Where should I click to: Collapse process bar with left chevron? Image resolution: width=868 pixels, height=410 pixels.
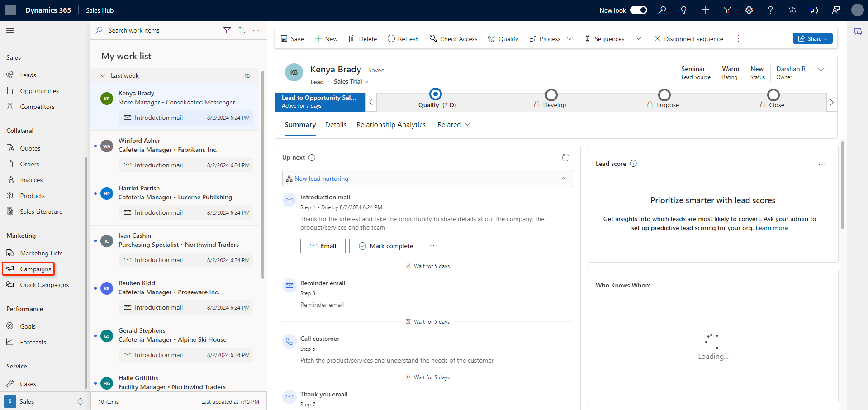371,102
